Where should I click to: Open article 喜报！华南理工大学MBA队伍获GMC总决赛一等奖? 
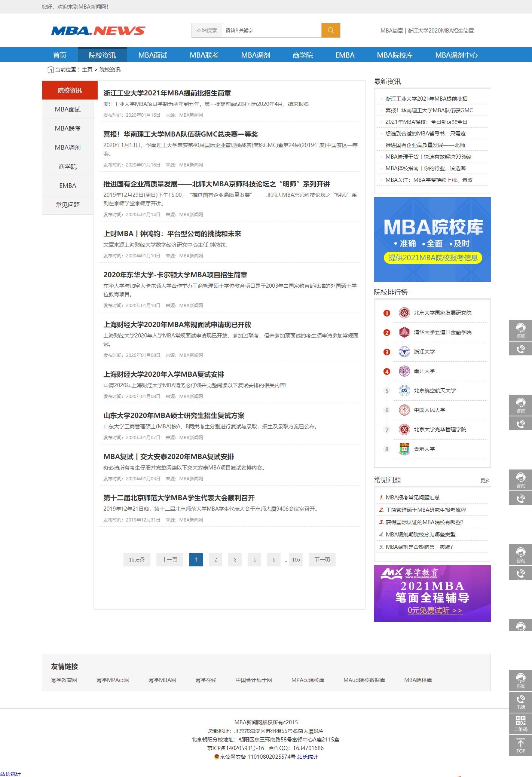click(x=181, y=134)
